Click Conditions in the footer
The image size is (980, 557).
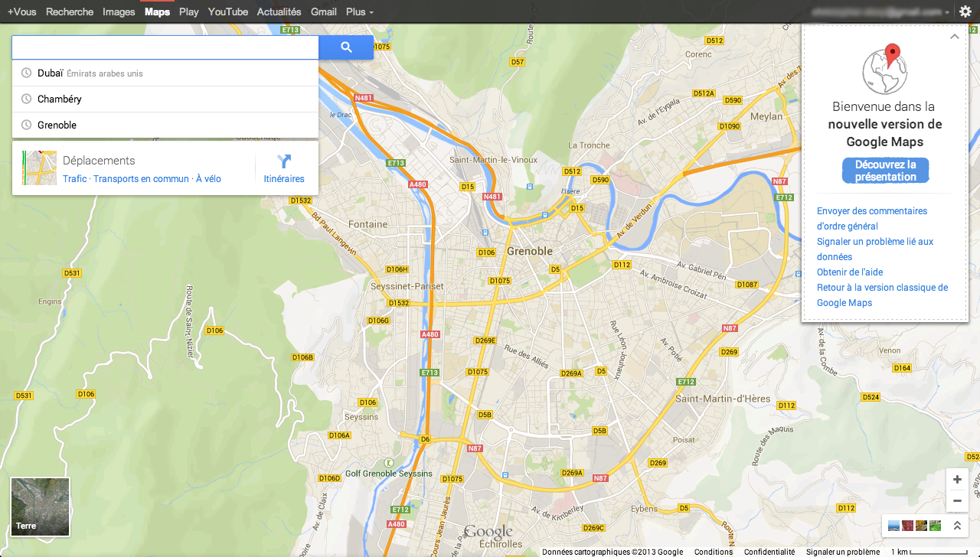(714, 552)
